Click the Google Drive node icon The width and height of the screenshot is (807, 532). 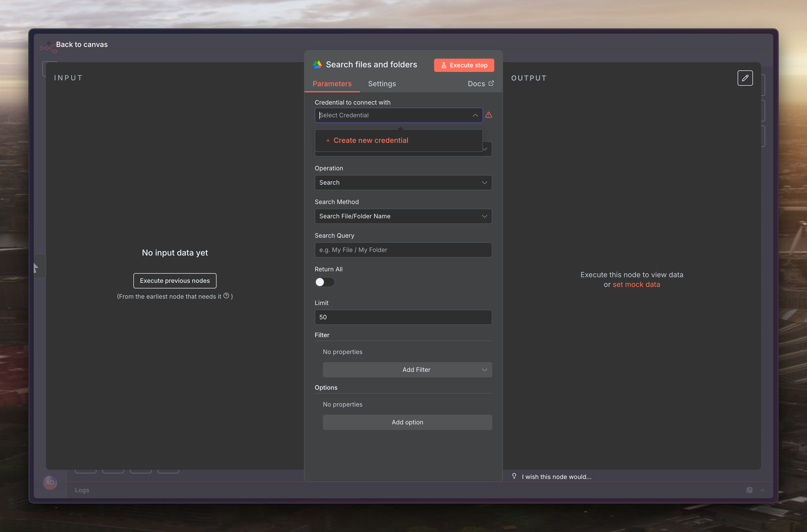317,65
